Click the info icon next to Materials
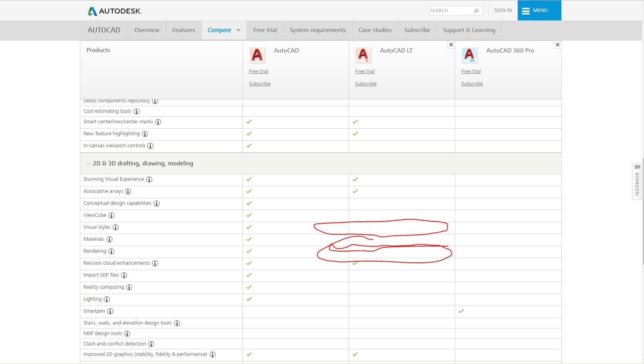644x364 pixels. click(109, 239)
